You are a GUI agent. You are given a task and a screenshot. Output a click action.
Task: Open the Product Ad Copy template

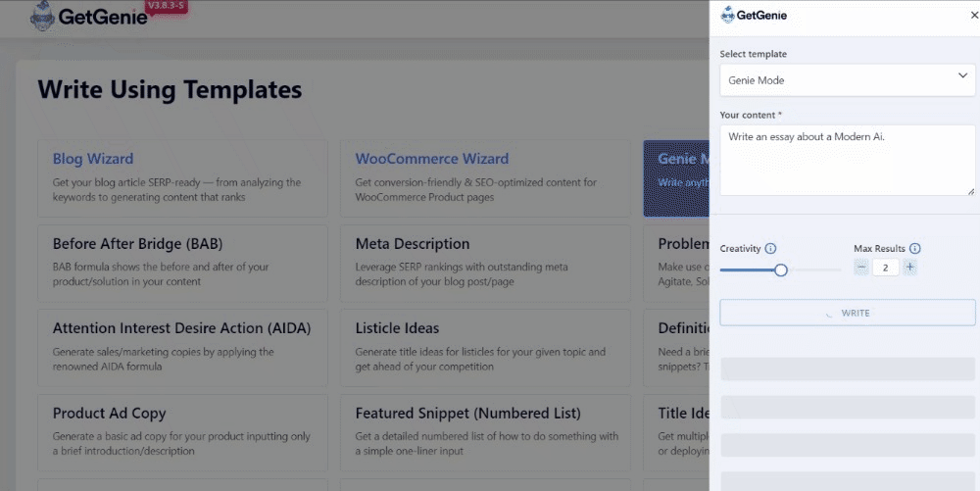182,432
